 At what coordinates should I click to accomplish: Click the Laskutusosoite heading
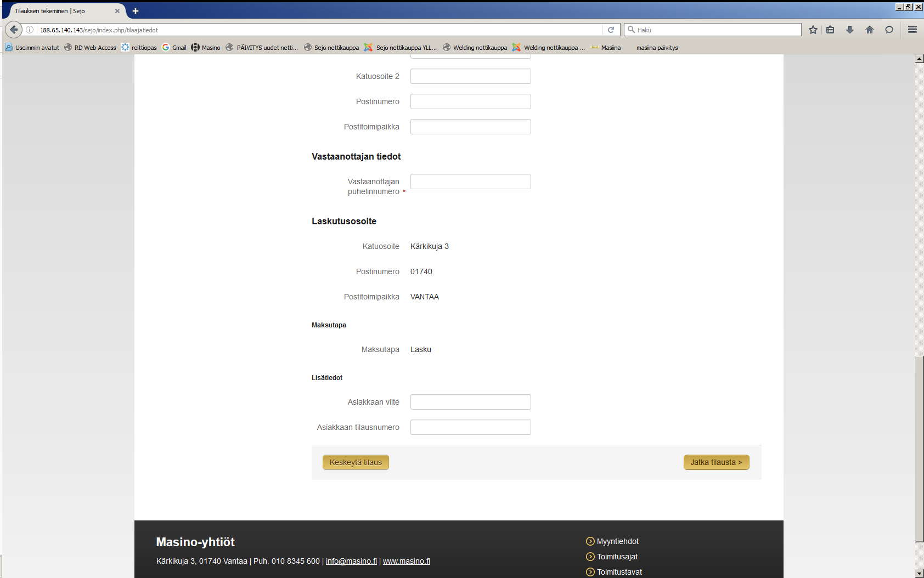pyautogui.click(x=344, y=221)
